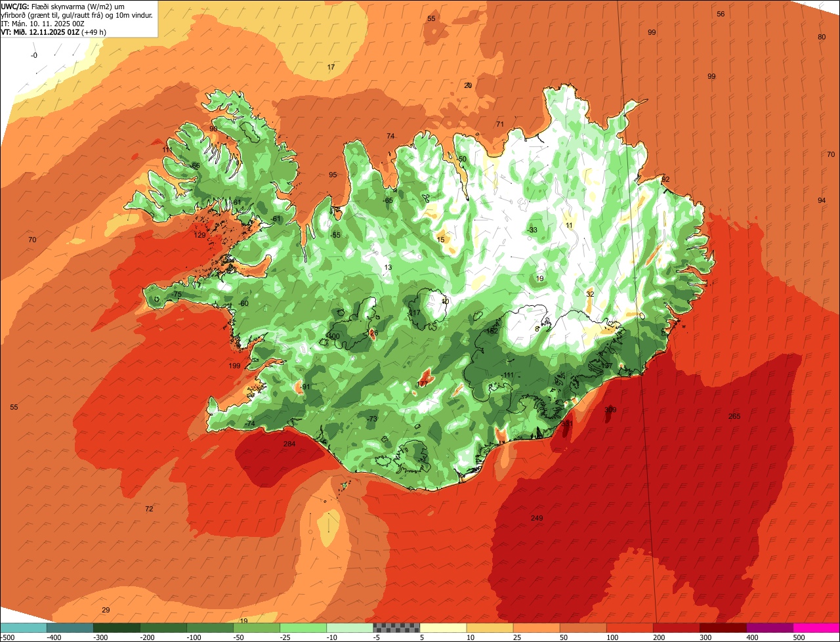Click the map value '-73' in south Iceland

click(372, 419)
